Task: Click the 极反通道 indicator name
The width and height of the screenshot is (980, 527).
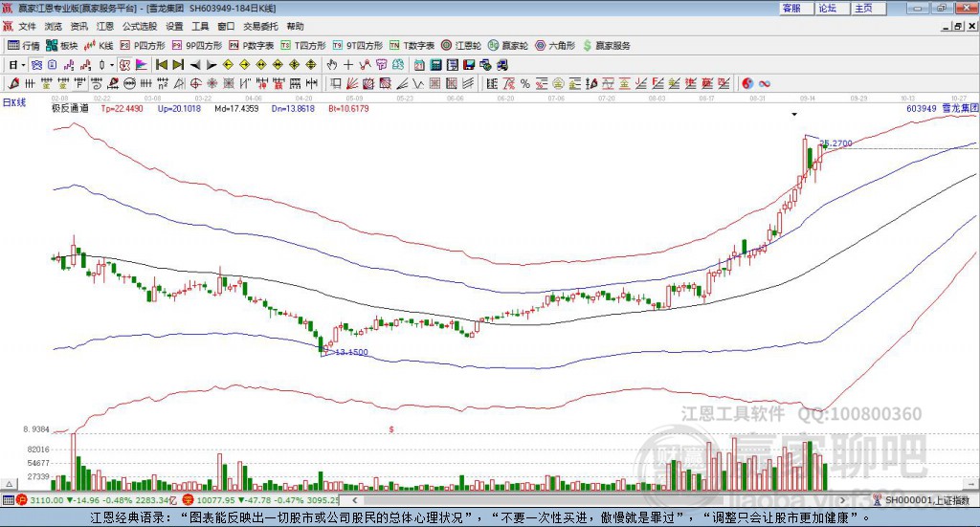Action: pyautogui.click(x=70, y=108)
